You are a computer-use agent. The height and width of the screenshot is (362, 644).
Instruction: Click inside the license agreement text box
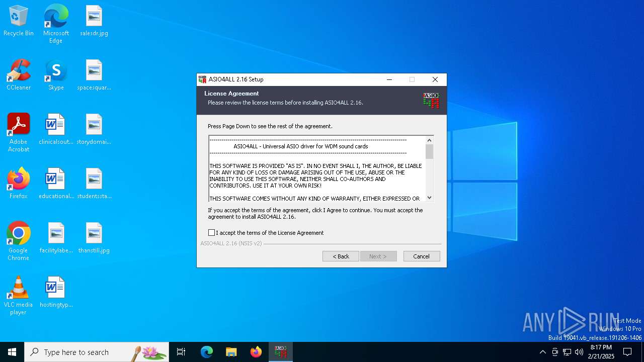[317, 169]
